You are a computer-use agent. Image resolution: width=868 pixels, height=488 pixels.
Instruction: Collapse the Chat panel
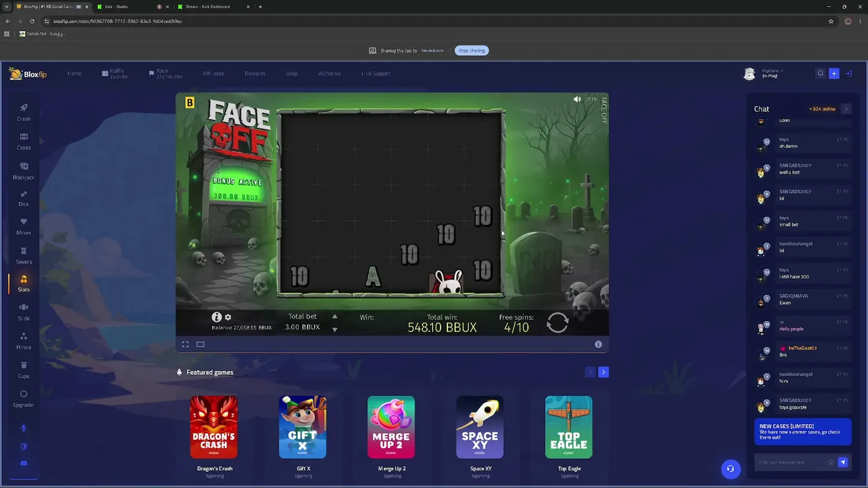tap(846, 108)
